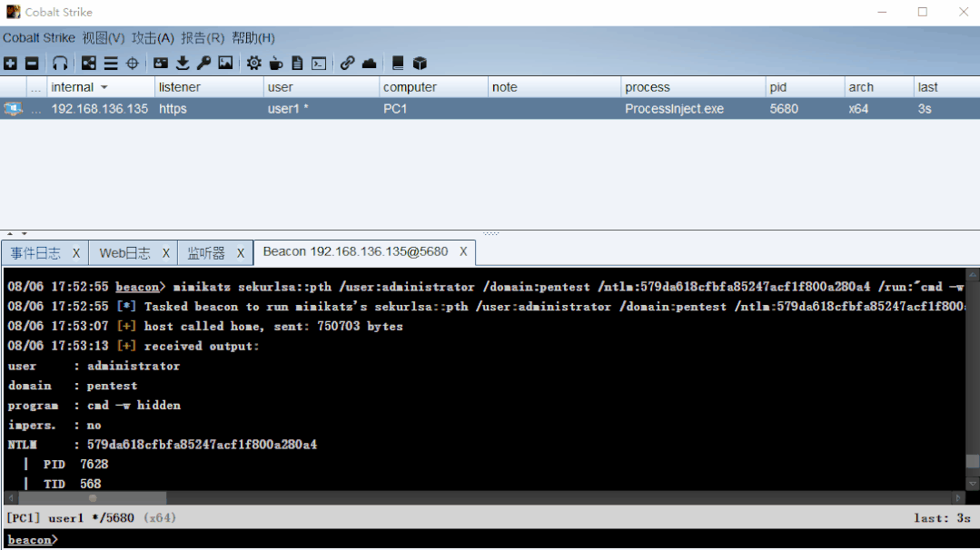Expand the split pane with down arrow
This screenshot has width=980, height=550.
point(25,233)
